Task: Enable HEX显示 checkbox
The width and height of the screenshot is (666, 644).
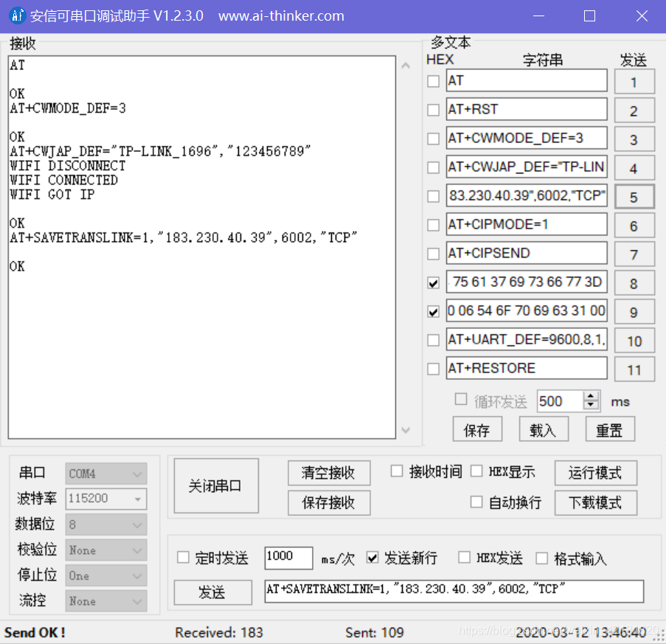Action: pos(476,471)
